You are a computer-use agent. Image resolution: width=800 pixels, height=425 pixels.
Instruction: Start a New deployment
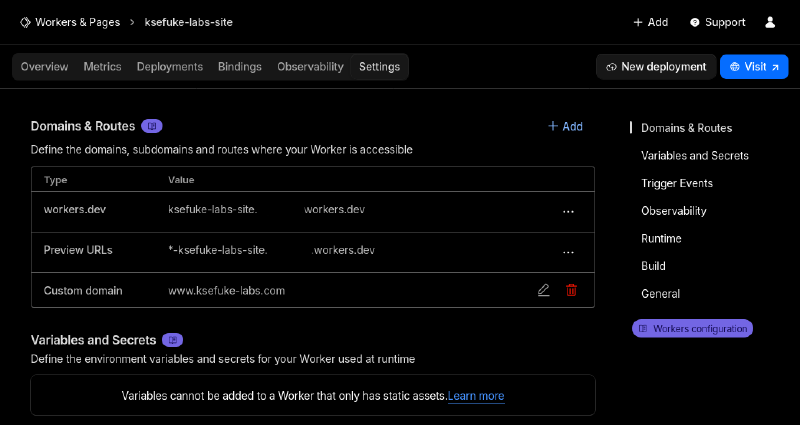point(656,67)
